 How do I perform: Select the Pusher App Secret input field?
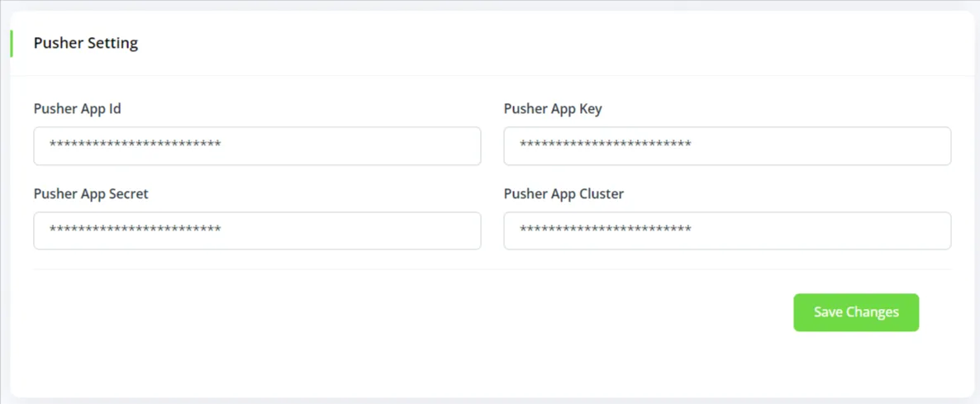click(x=256, y=231)
